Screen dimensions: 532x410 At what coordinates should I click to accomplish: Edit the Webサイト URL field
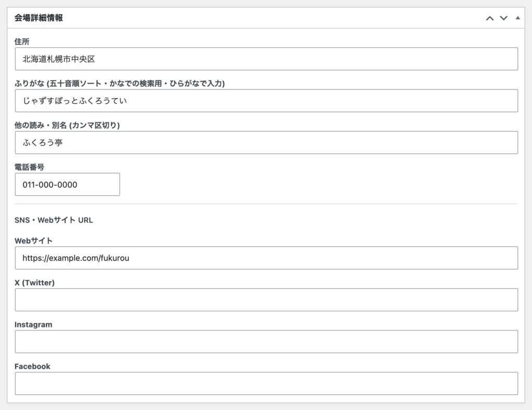(x=267, y=258)
